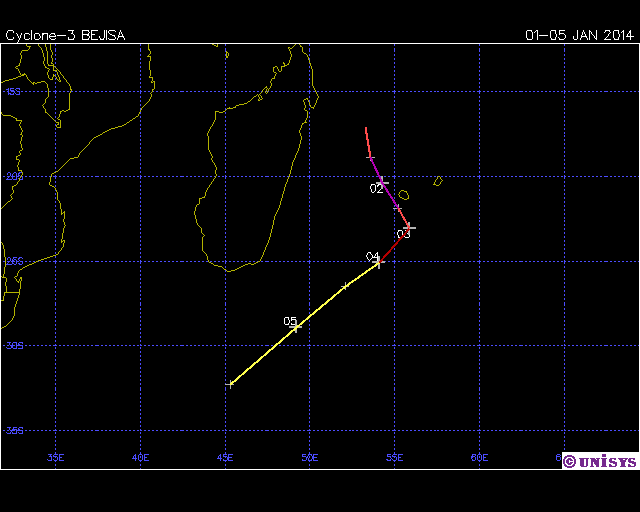This screenshot has height=512, width=640.
Task: Click the copyright symbol beside UNISYS
Action: (x=569, y=461)
